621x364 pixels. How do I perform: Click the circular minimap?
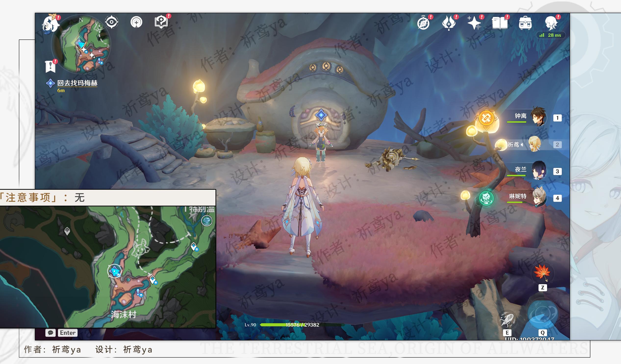pyautogui.click(x=81, y=45)
